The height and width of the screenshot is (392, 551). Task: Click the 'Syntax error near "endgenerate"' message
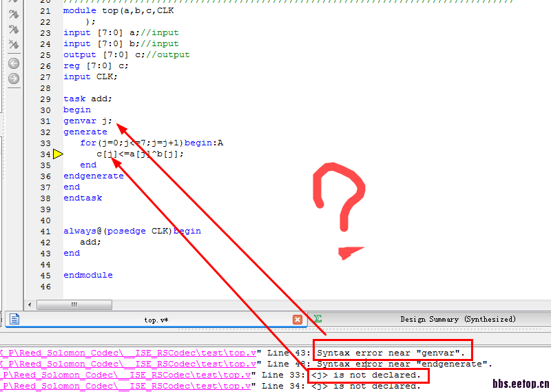tap(404, 364)
